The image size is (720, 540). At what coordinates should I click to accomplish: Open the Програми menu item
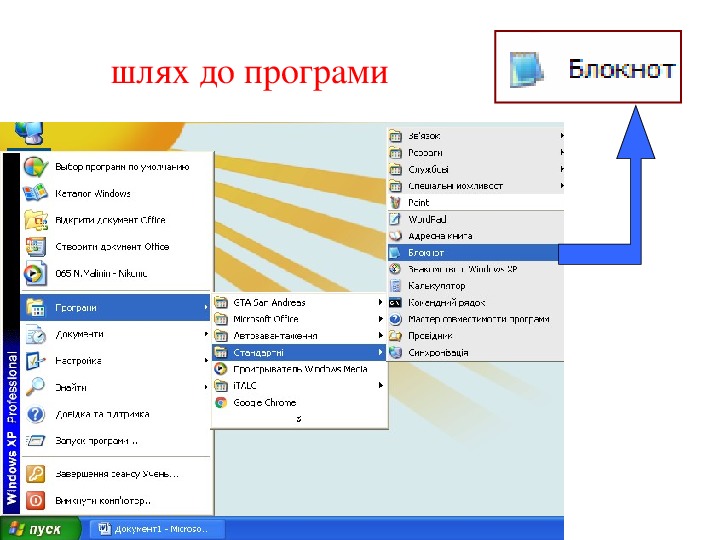coord(115,308)
